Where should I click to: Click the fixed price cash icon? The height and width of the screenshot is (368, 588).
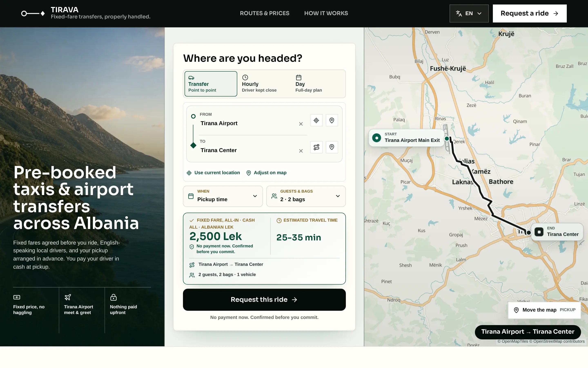pos(17,297)
